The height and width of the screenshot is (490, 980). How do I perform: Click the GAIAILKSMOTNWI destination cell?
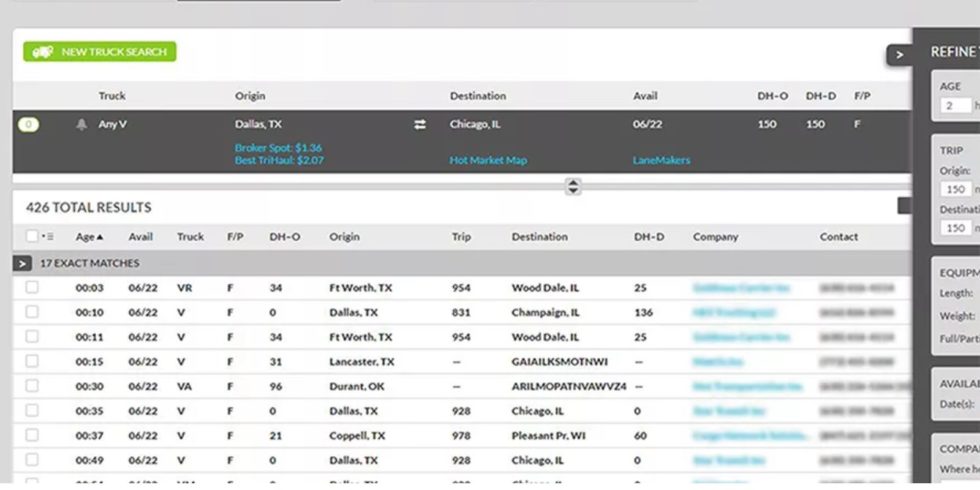tap(559, 362)
